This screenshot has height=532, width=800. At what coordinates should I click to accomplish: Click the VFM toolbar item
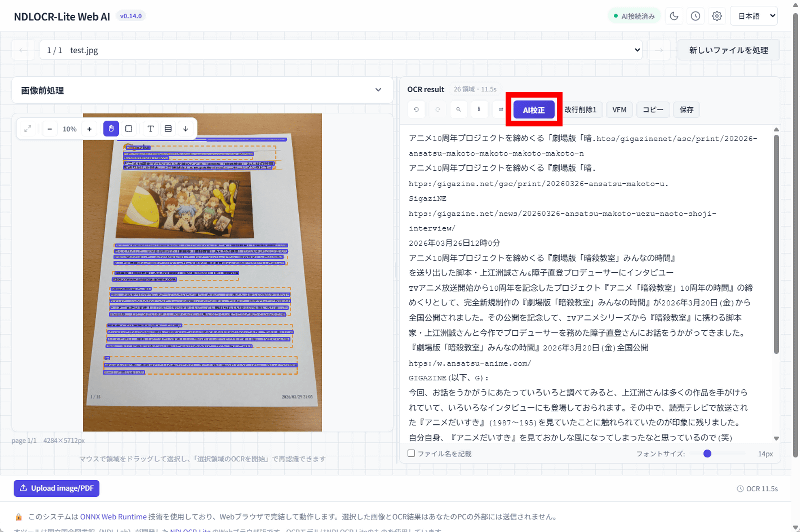(x=619, y=109)
